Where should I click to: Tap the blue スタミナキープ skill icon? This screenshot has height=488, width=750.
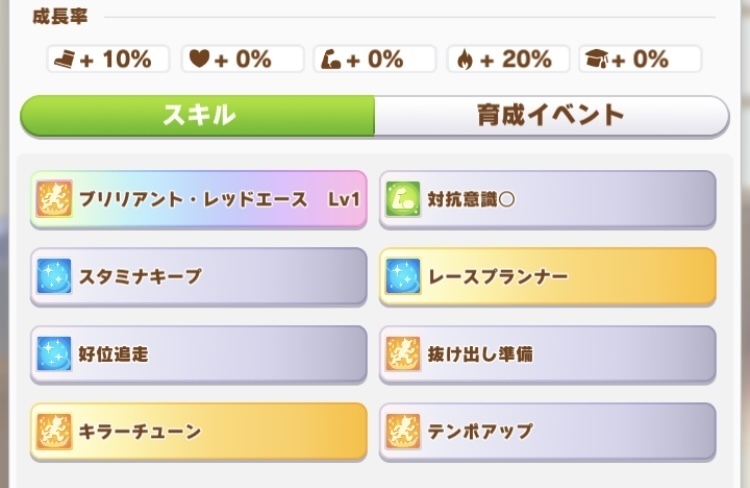tap(54, 276)
